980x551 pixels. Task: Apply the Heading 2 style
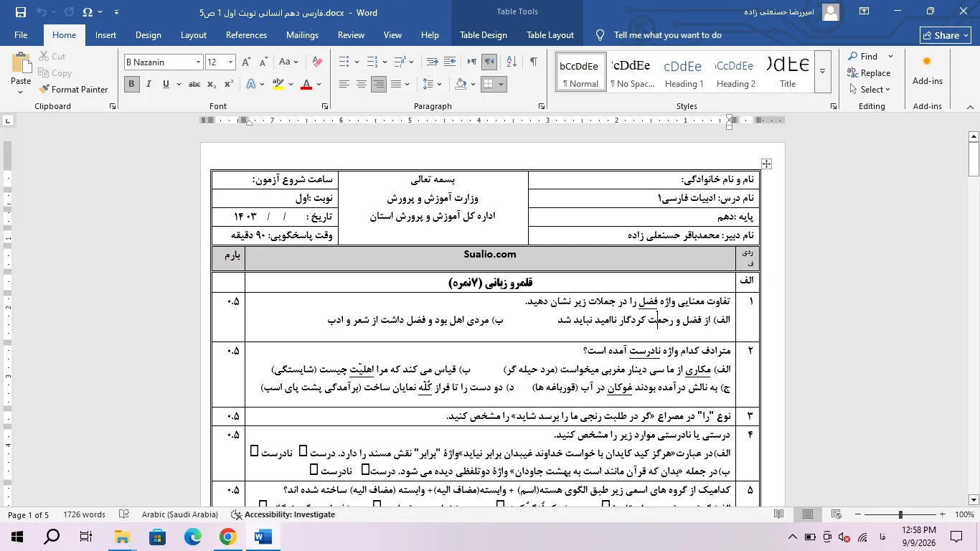735,72
